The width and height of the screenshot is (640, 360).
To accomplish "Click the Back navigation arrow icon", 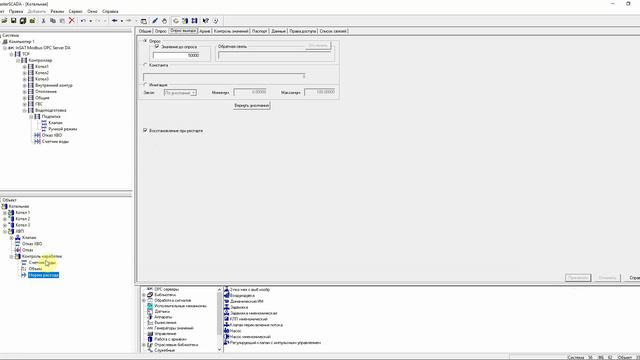I will 115,20.
